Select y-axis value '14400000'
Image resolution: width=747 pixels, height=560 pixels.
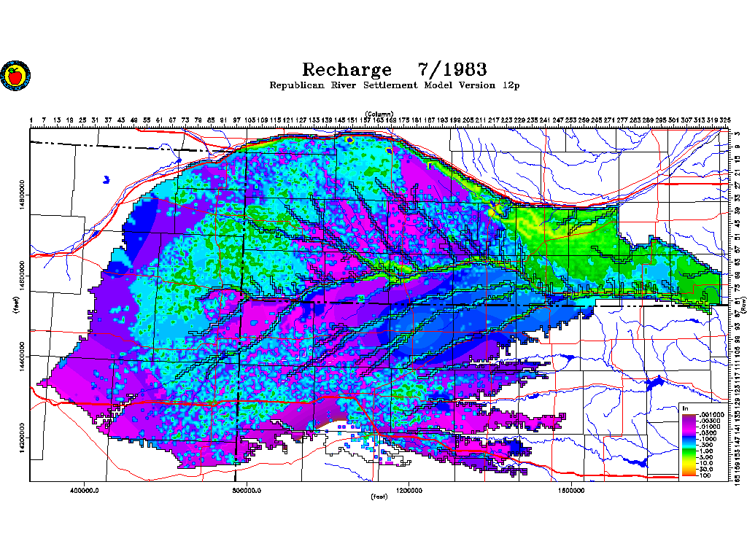(23, 357)
